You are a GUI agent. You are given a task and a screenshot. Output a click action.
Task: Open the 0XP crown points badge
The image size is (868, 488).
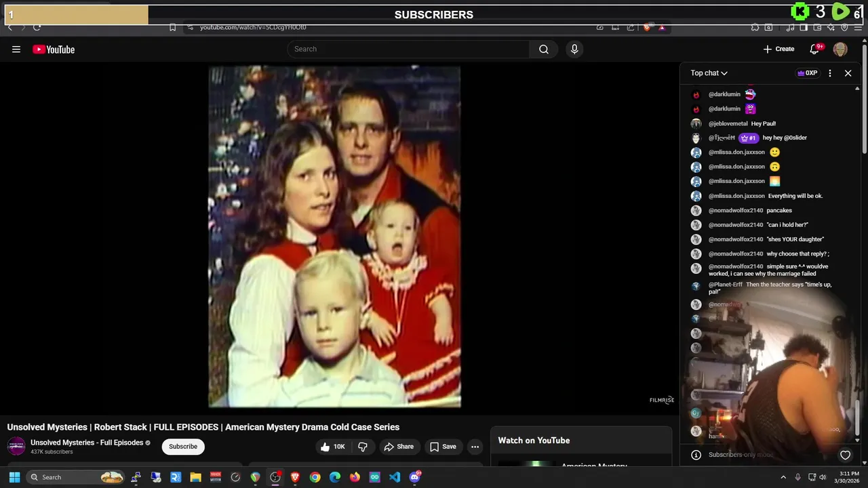[807, 73]
